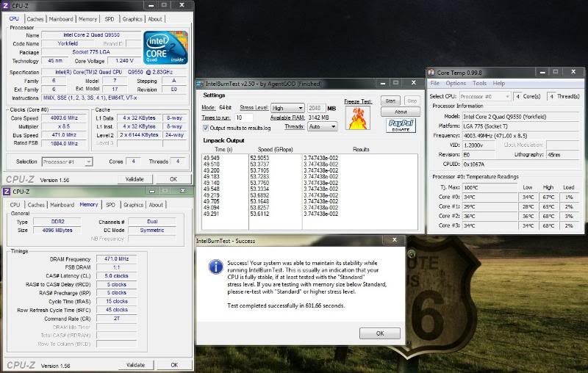Click the VID value 1.2000v
The height and width of the screenshot is (373, 588).
pyautogui.click(x=478, y=145)
